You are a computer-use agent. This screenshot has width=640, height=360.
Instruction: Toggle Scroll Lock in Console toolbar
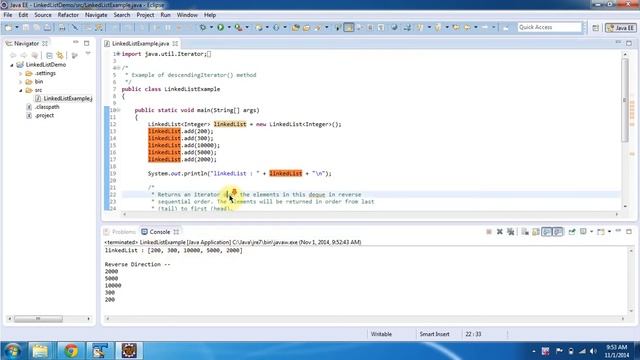pyautogui.click(x=536, y=231)
